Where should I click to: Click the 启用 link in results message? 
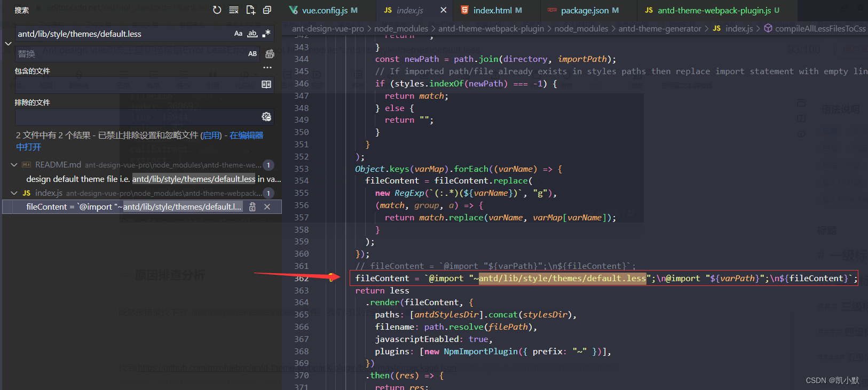tap(211, 136)
